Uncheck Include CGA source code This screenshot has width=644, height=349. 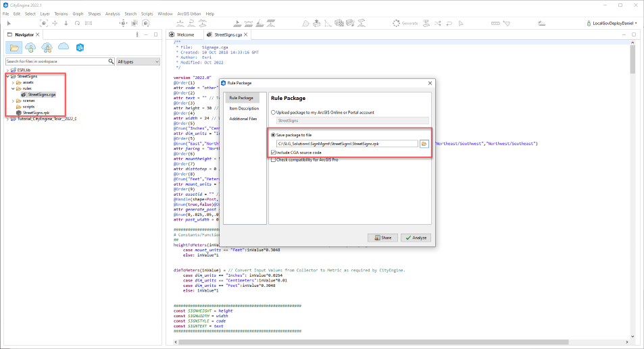tap(273, 153)
